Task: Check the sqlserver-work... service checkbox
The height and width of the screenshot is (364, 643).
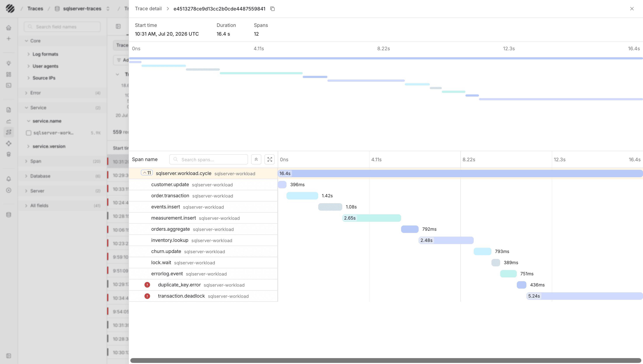Action: (28, 133)
